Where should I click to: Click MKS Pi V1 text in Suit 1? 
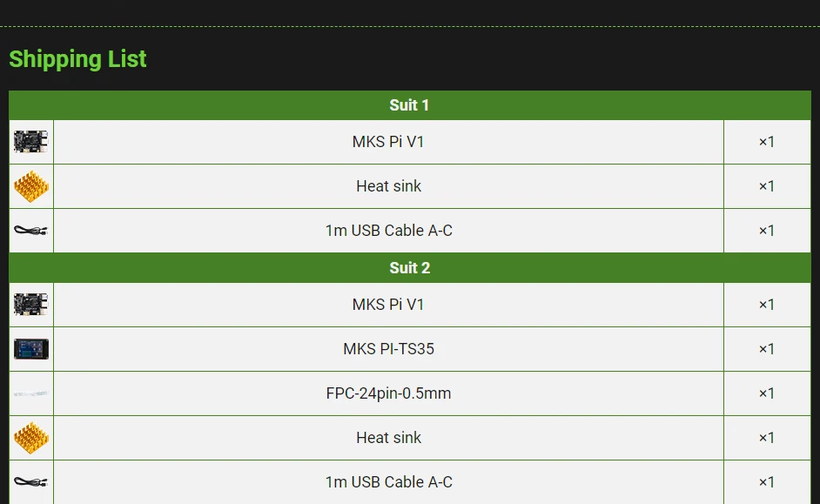point(388,142)
